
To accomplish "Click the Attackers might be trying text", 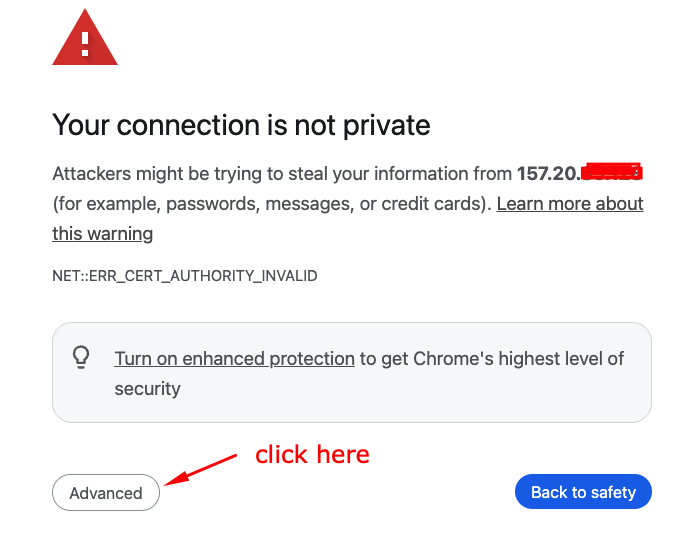I will [182, 174].
